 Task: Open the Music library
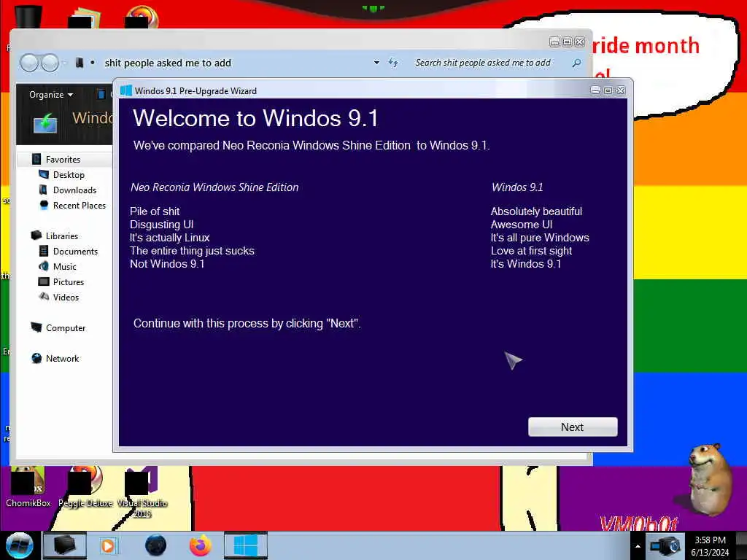pos(65,267)
